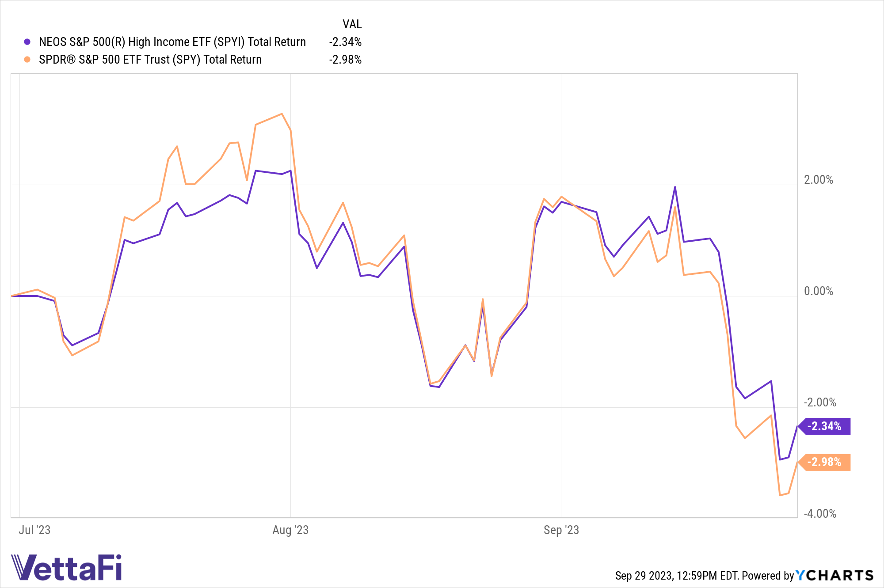884x588 pixels.
Task: Open the YCharts logo
Action: pyautogui.click(x=834, y=575)
